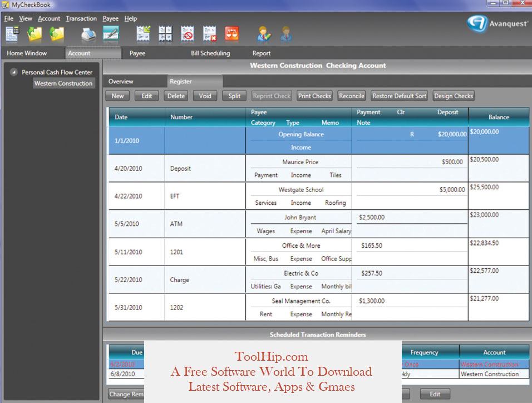Click the Avanquest logo
The image size is (532, 403).
[497, 24]
